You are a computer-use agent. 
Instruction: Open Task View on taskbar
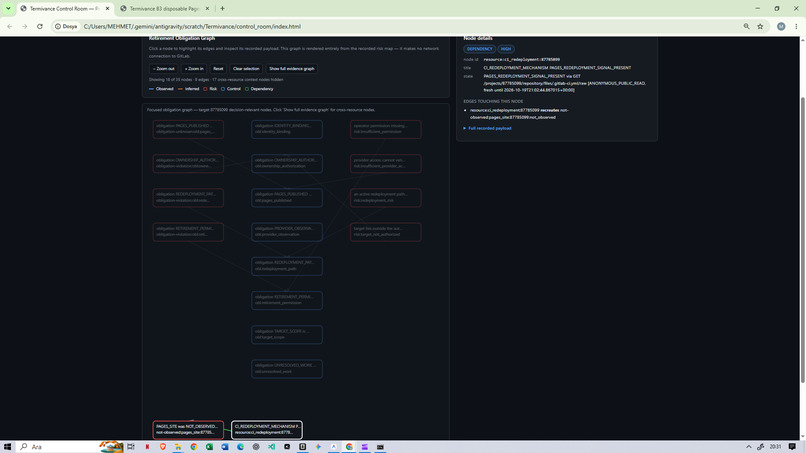[x=131, y=447]
